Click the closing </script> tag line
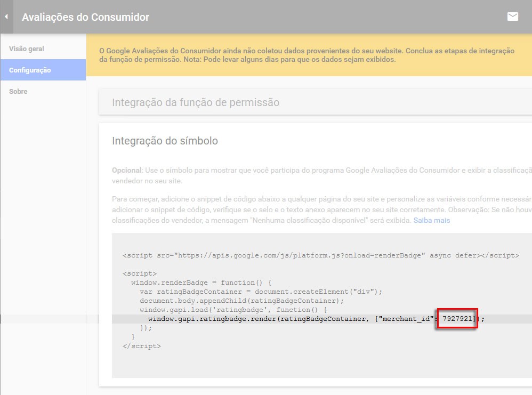 click(141, 346)
